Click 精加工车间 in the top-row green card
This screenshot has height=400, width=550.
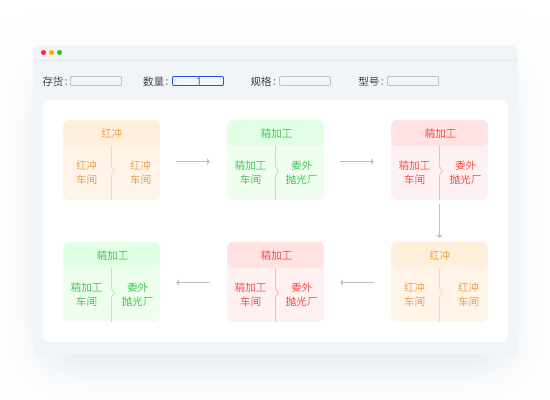coord(250,172)
